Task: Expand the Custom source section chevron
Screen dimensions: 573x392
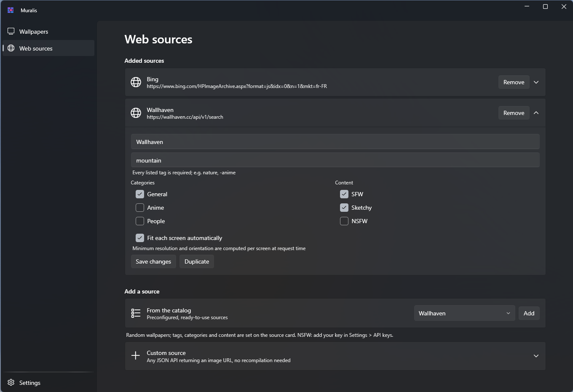Action: click(536, 356)
